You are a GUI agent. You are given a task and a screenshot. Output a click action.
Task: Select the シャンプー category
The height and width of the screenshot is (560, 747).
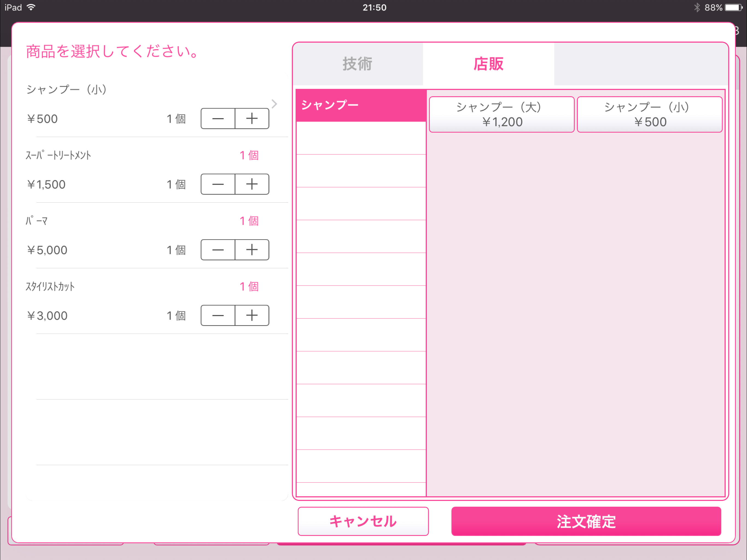pyautogui.click(x=361, y=105)
